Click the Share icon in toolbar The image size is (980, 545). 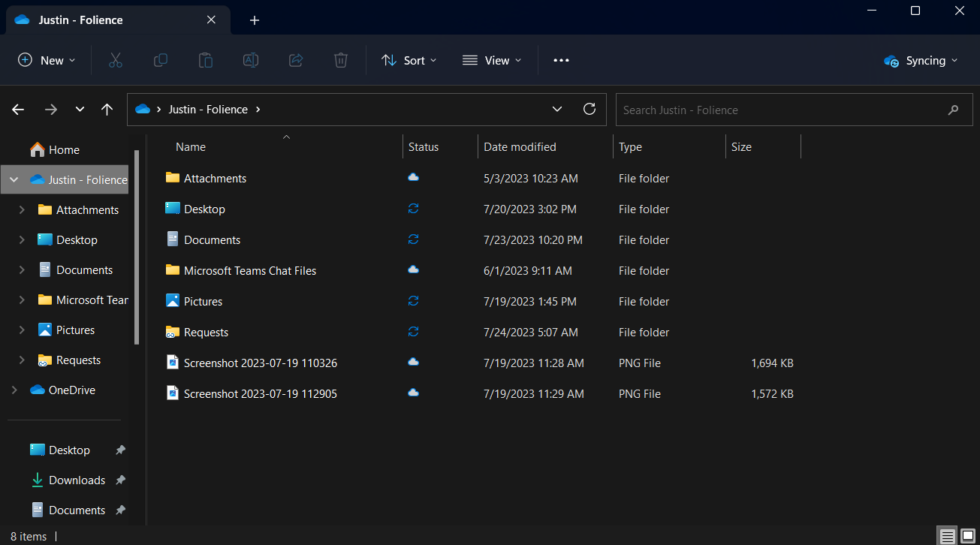click(x=295, y=60)
